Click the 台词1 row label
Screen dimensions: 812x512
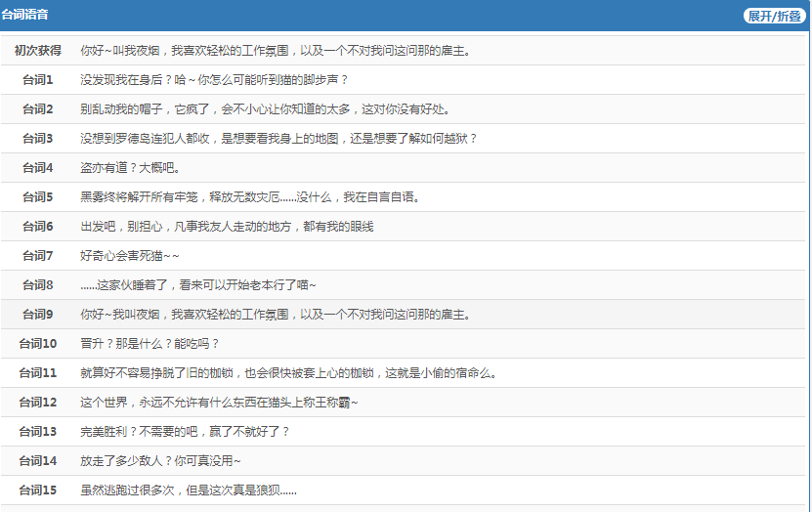(38, 79)
